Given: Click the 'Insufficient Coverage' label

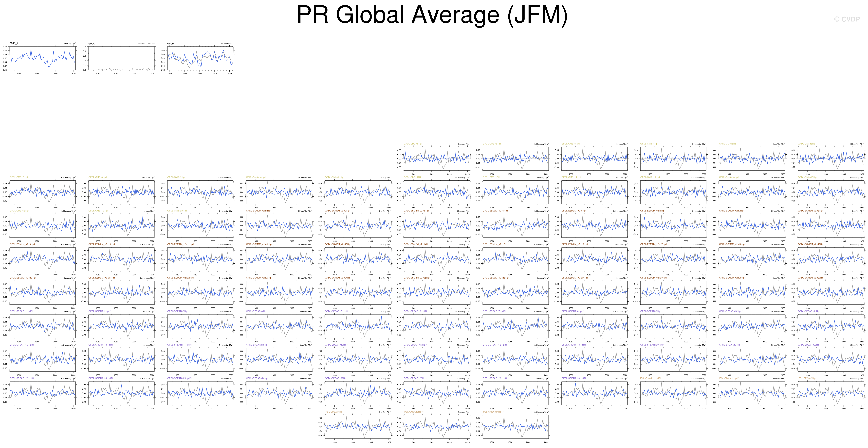Looking at the screenshot, I should (146, 44).
